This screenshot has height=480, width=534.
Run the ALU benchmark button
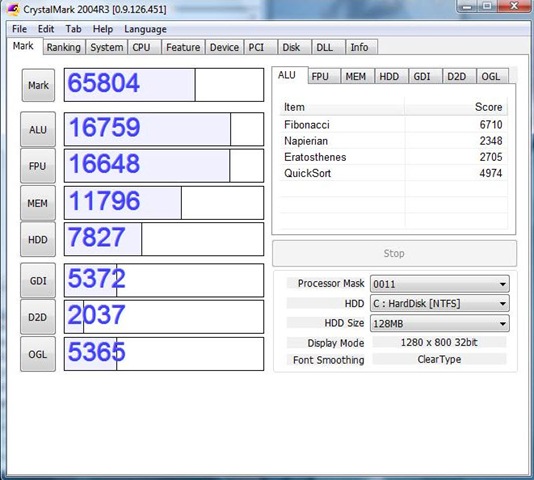[38, 129]
